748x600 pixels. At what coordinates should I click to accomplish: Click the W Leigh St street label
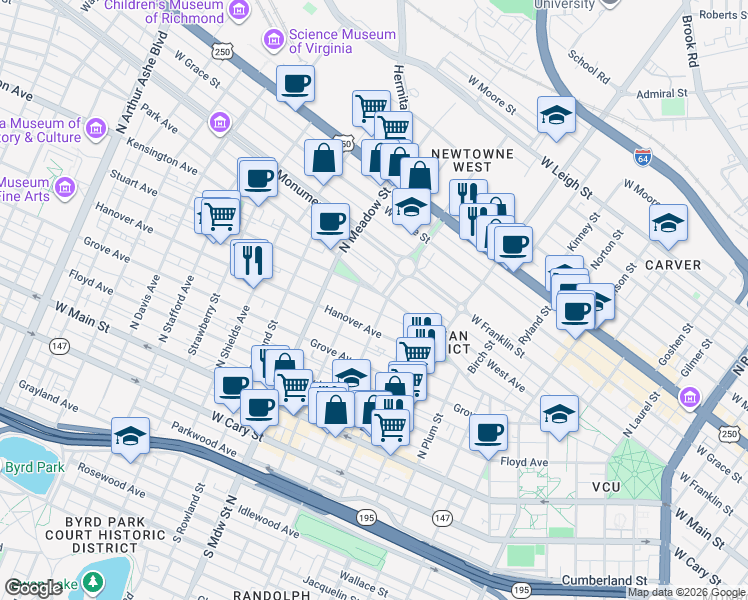[x=567, y=177]
